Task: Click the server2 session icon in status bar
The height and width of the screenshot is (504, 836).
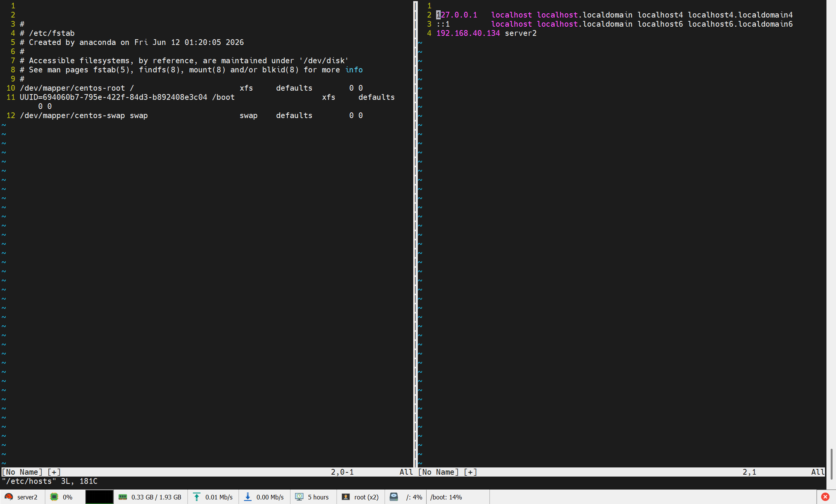Action: (x=9, y=497)
